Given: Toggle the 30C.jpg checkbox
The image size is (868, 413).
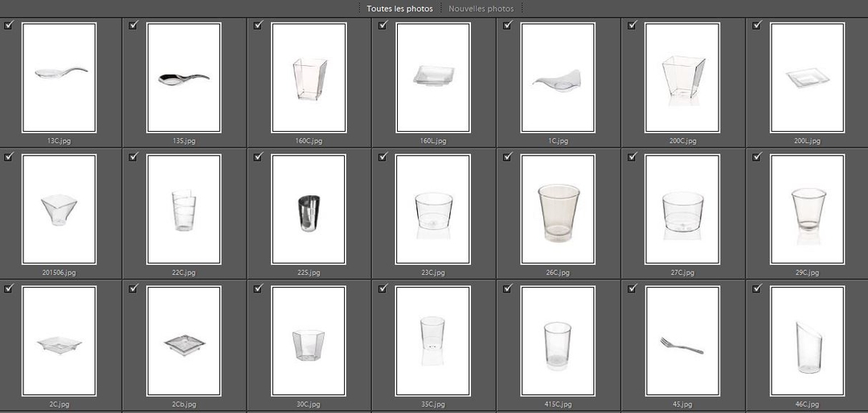Looking at the screenshot, I should [x=258, y=288].
